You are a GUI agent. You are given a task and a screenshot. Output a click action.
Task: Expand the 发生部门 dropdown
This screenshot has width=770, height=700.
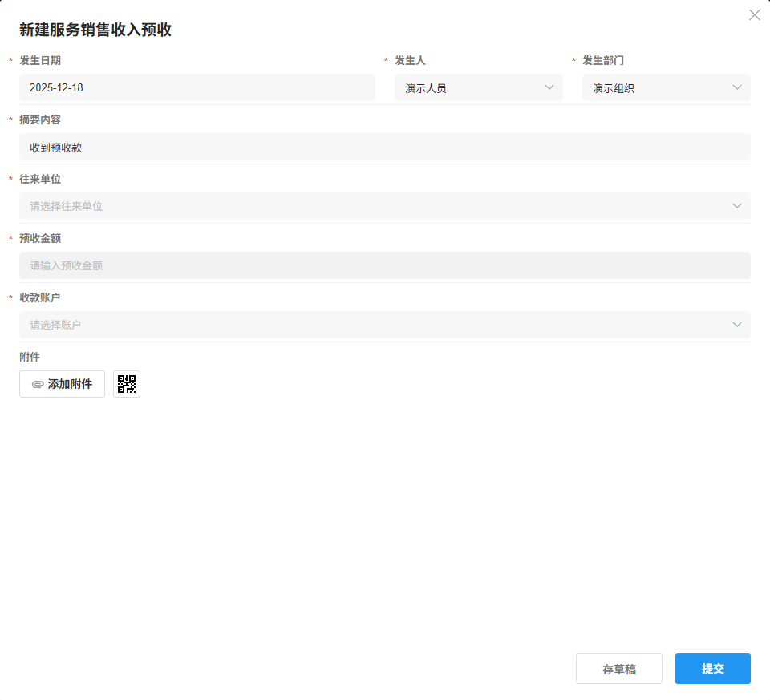736,87
